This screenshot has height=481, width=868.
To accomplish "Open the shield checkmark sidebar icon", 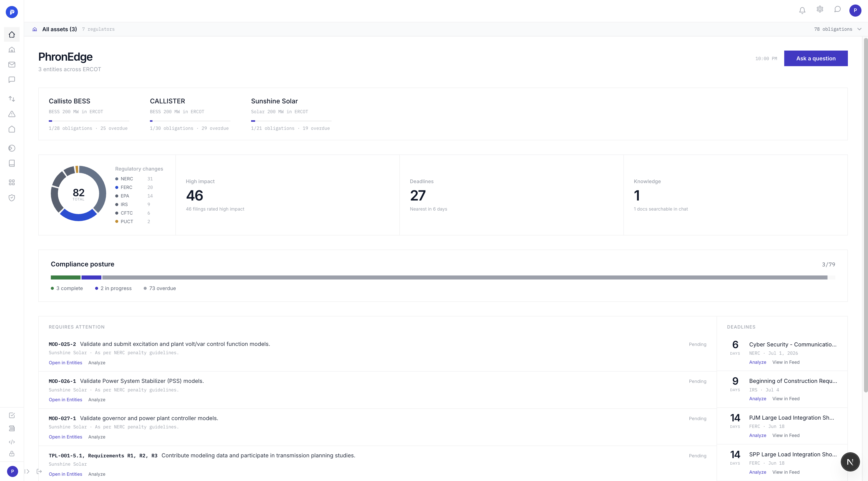I will click(x=12, y=198).
